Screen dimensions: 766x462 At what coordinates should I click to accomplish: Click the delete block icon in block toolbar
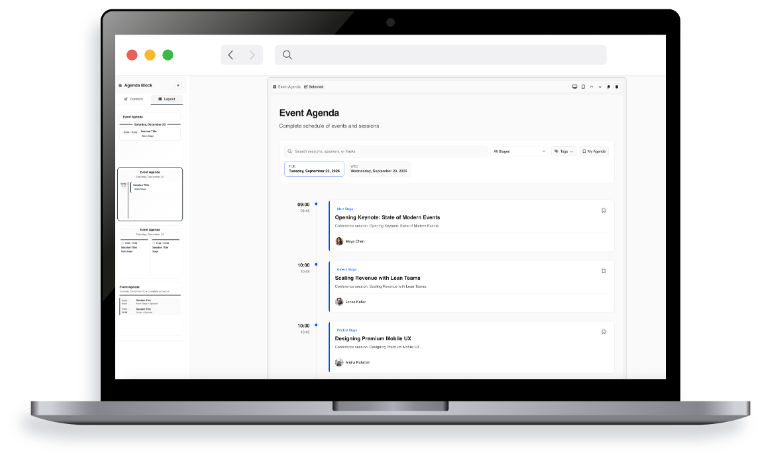point(617,86)
